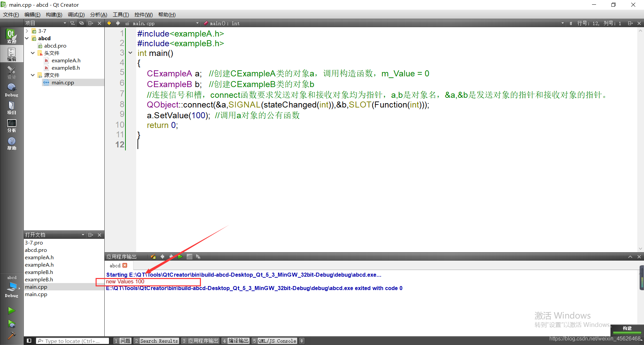Switch to the Edit (编辑) mode

pos(11,54)
